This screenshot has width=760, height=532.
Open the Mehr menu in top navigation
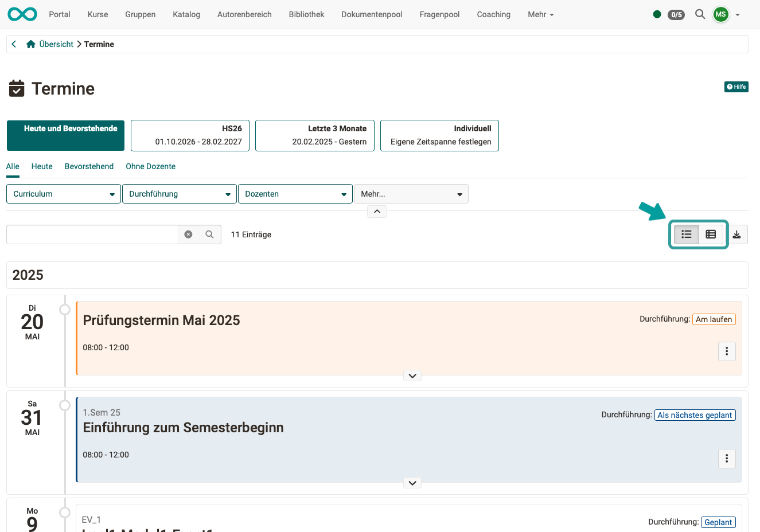540,14
